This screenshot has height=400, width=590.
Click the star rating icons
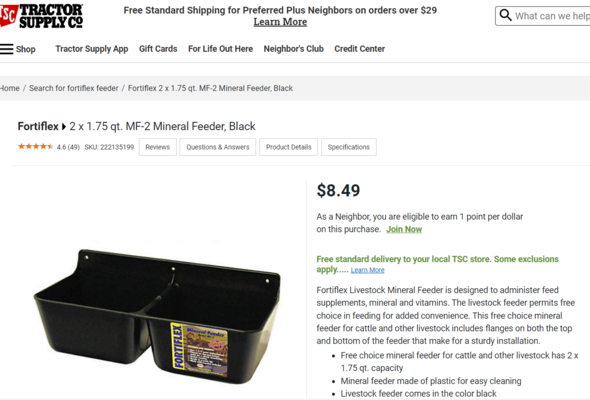(35, 146)
